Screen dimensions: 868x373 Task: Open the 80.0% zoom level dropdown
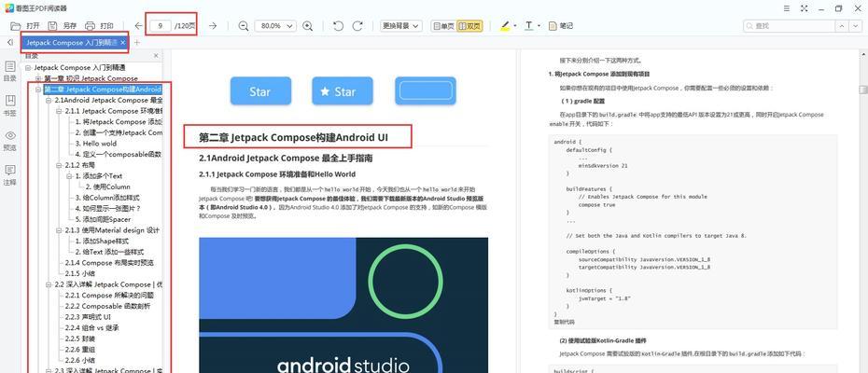[275, 26]
